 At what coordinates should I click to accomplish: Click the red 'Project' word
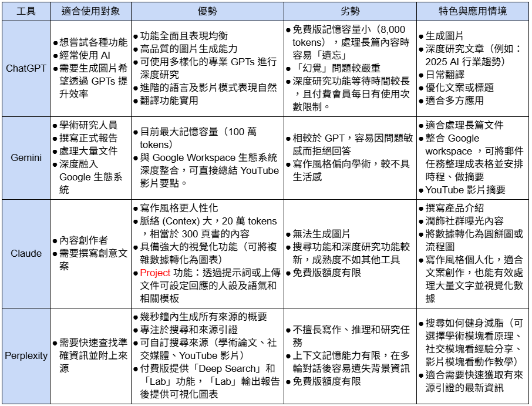coord(155,273)
